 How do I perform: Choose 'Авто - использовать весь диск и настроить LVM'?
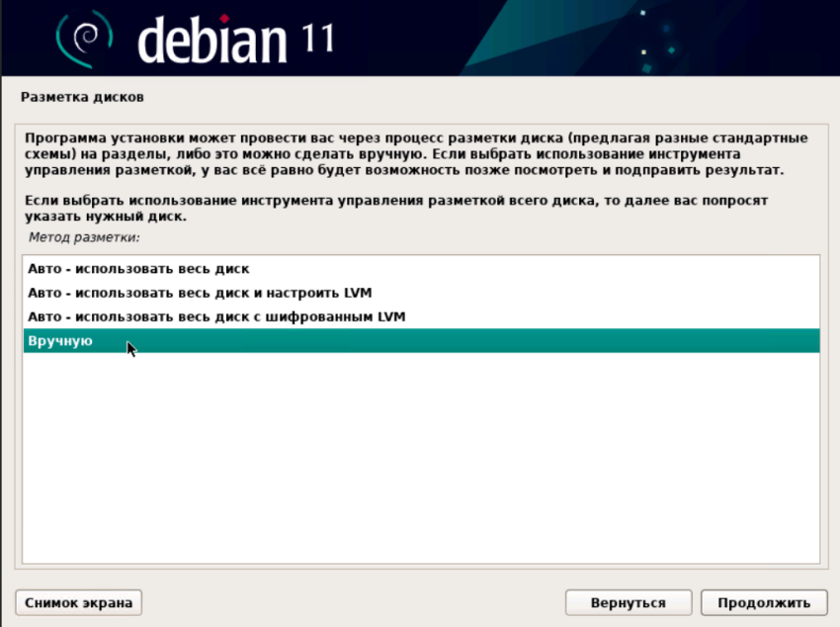[421, 293]
